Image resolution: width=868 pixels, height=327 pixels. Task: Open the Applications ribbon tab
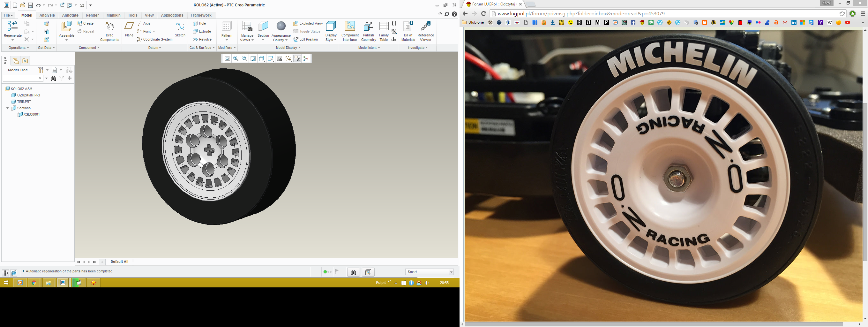tap(172, 15)
